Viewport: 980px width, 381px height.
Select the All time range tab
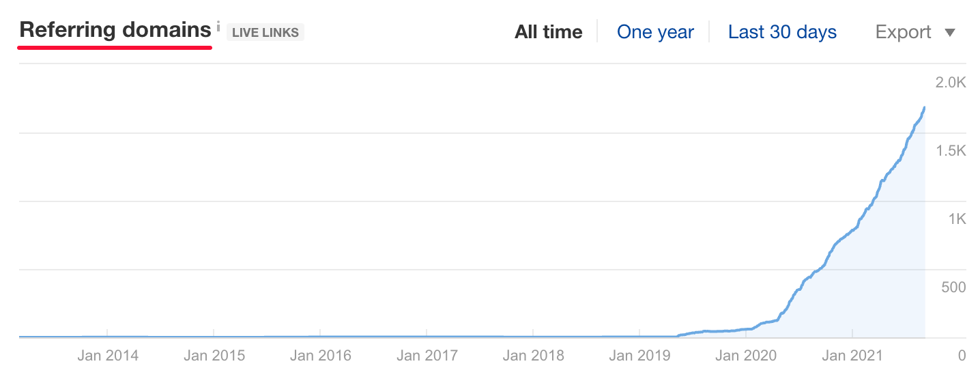point(549,32)
